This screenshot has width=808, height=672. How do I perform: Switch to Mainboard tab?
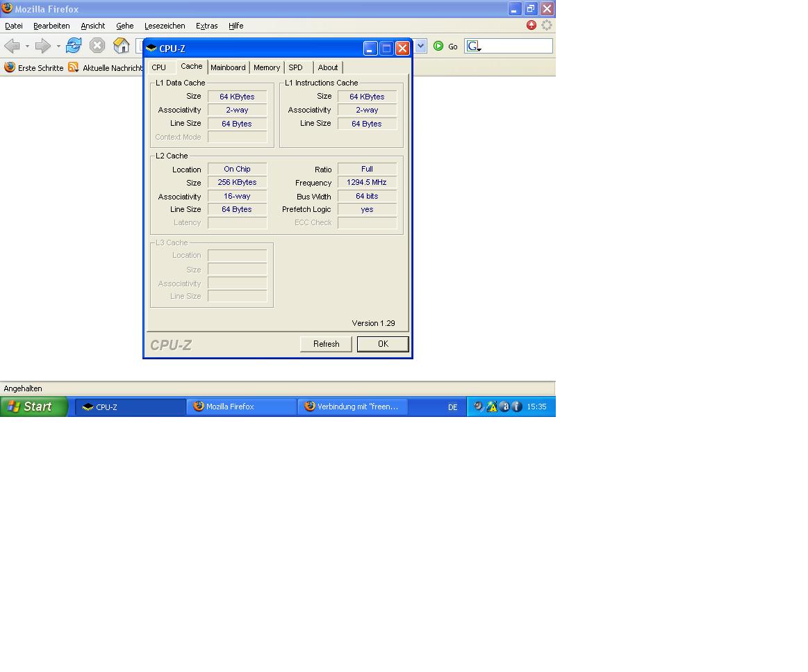tap(229, 67)
